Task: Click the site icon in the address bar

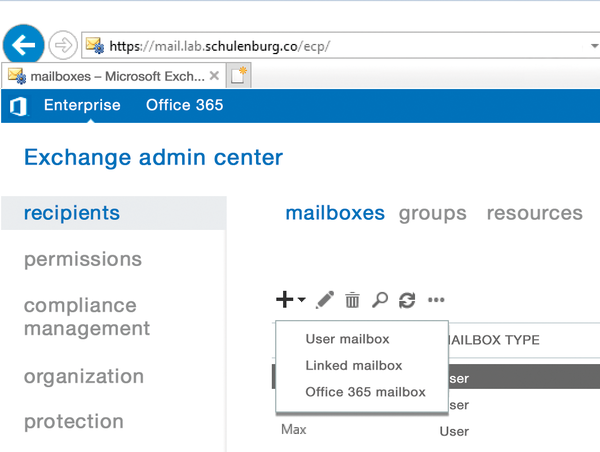Action: point(95,46)
